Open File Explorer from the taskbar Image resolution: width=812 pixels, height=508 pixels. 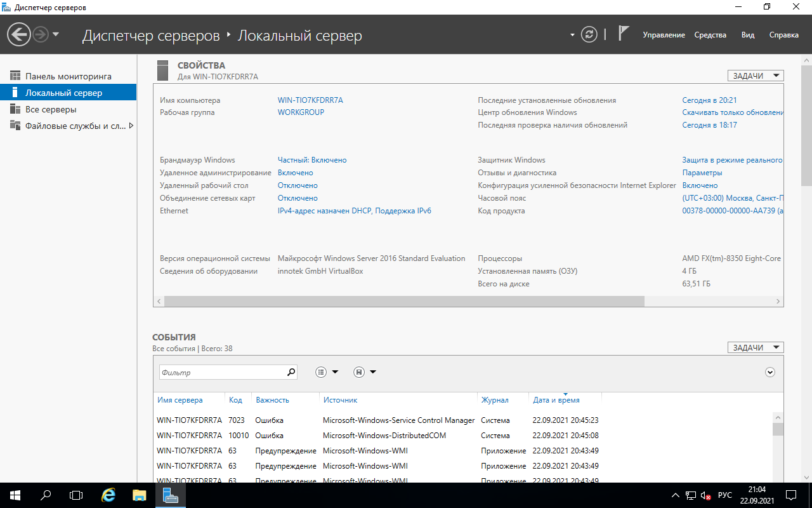[140, 495]
